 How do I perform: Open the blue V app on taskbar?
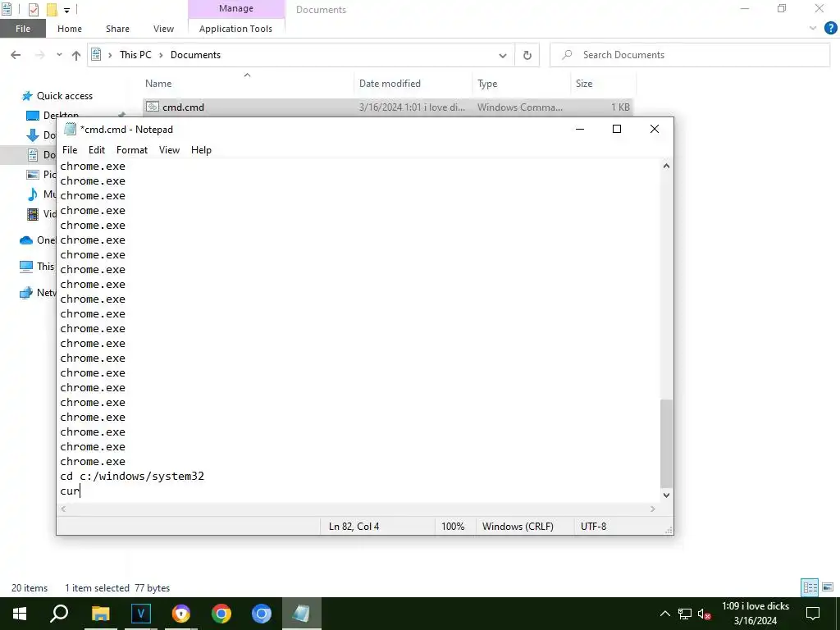[141, 614]
